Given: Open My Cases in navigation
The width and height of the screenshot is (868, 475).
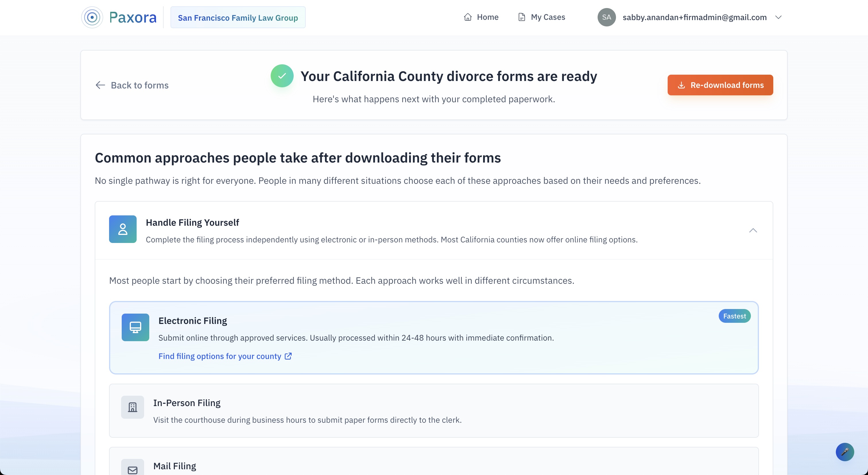Looking at the screenshot, I should (541, 17).
